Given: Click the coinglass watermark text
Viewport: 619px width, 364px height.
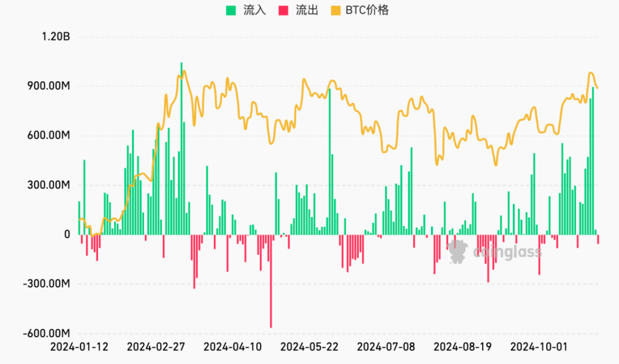Looking at the screenshot, I should point(507,252).
